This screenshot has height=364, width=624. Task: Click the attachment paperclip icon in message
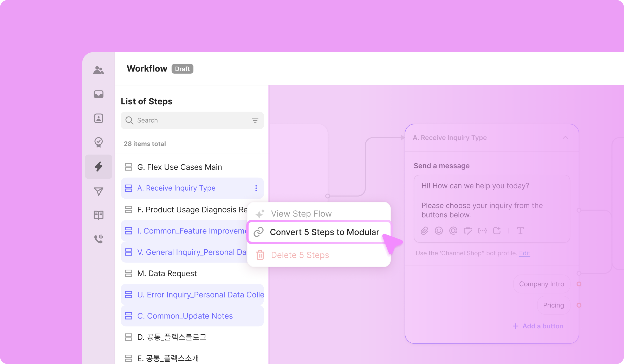[424, 231]
